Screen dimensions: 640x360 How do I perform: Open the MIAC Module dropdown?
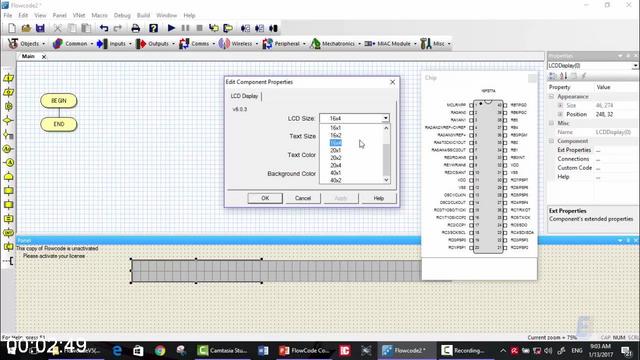click(x=390, y=44)
